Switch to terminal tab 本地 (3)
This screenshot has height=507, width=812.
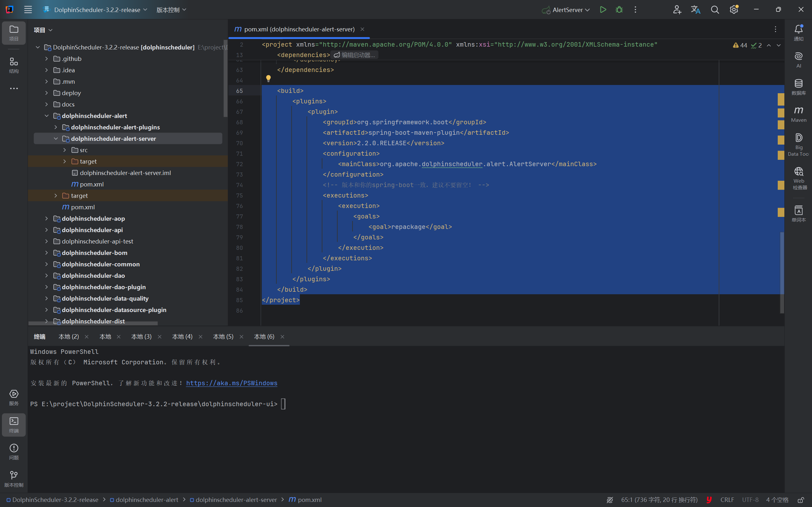[x=141, y=337]
